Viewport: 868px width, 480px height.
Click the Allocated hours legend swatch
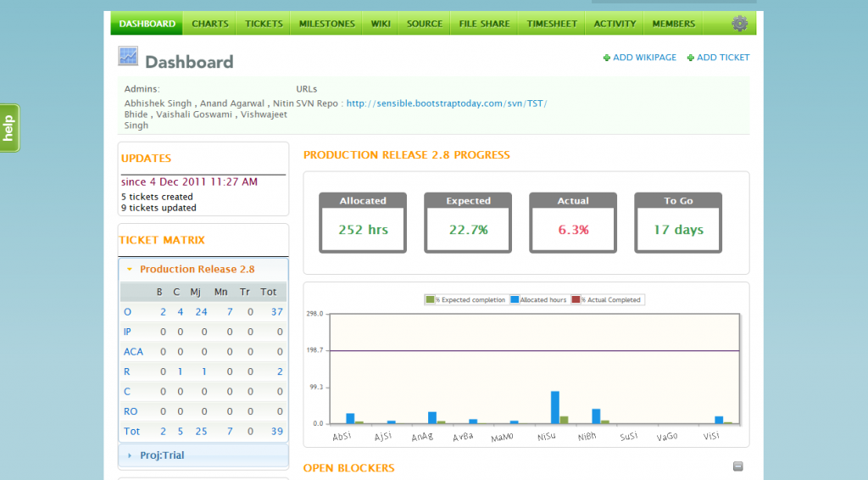515,299
